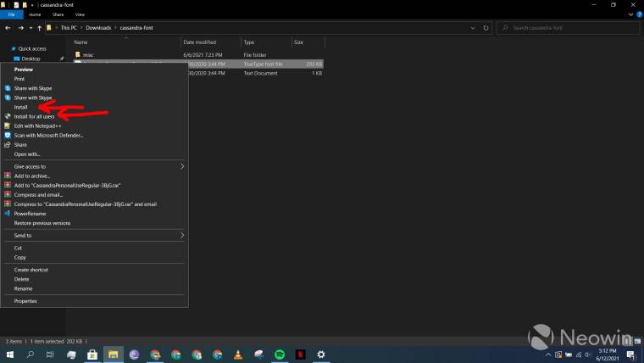The image size is (644, 363).
Task: Click the search cassandra-font input box
Action: [568, 28]
